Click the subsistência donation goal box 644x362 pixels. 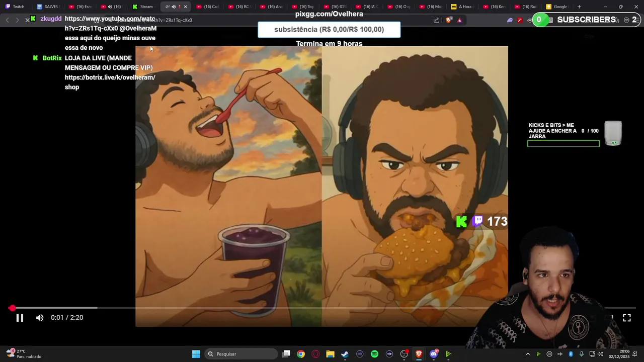(329, 30)
